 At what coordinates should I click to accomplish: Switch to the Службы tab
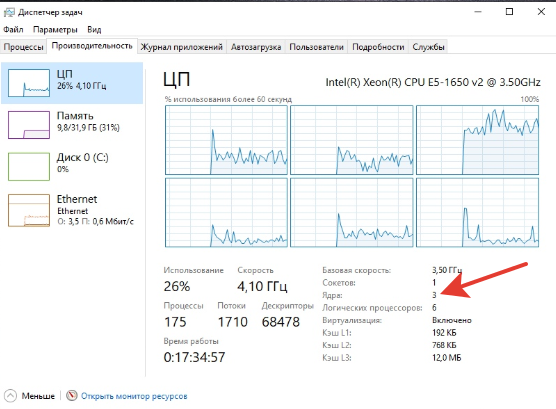(428, 47)
